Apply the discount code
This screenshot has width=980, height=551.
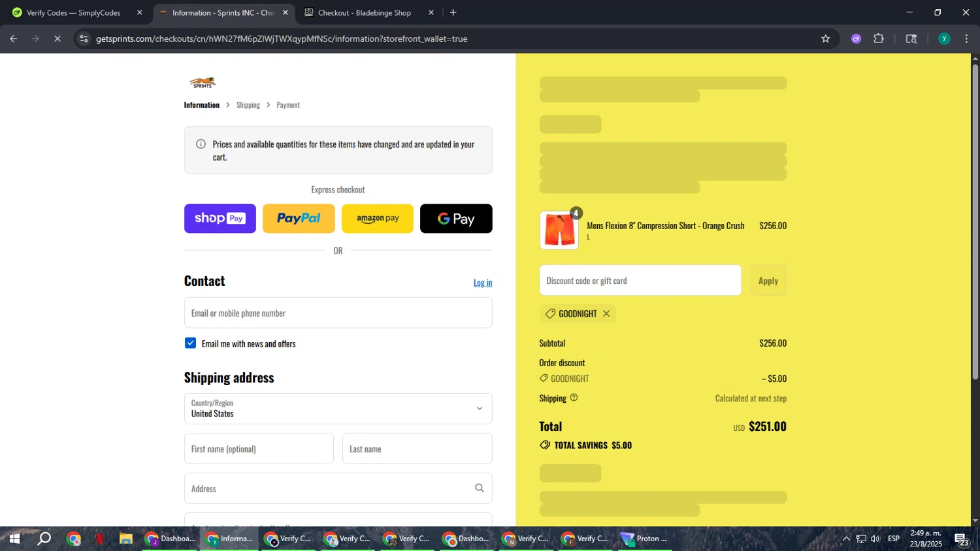768,281
